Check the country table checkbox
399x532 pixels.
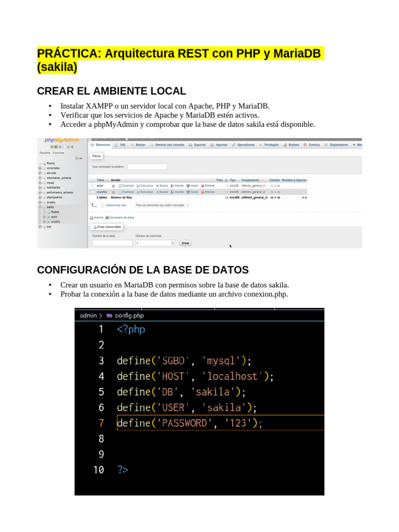[92, 192]
